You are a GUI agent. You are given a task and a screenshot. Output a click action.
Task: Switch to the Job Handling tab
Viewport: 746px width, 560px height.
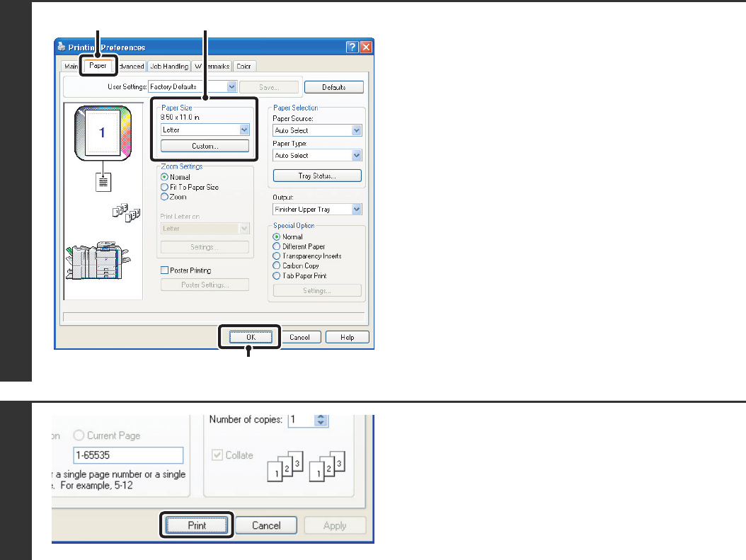pyautogui.click(x=168, y=67)
